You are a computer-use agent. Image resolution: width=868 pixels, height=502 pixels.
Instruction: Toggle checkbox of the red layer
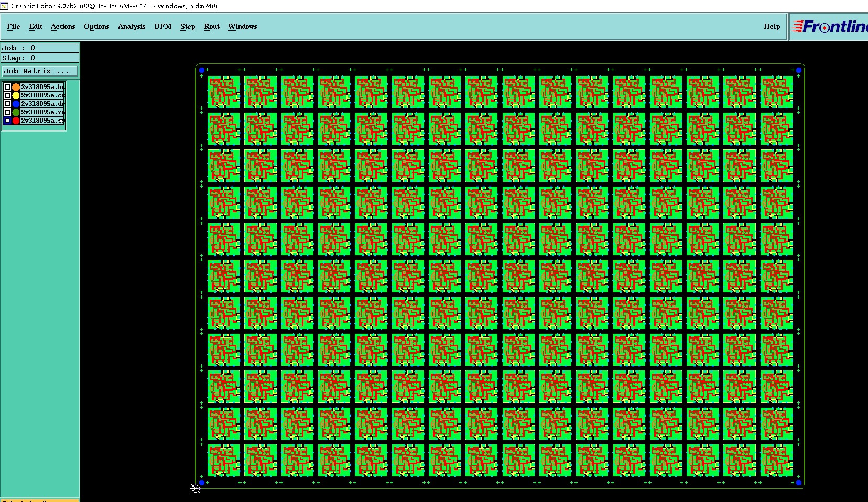point(7,121)
